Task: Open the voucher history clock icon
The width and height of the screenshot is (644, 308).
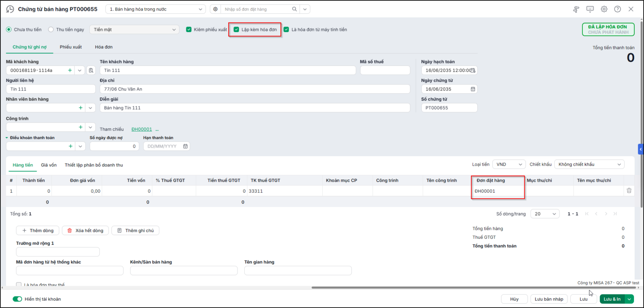Action: click(x=10, y=9)
